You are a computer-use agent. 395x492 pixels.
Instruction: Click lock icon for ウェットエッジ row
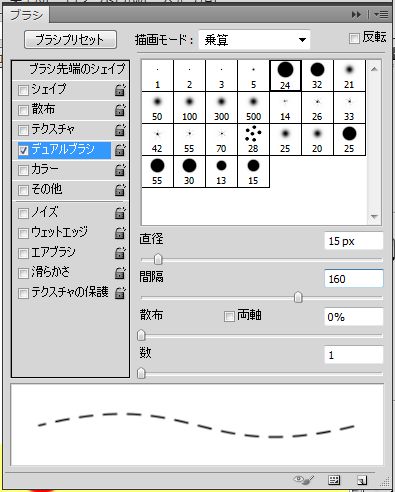point(120,233)
